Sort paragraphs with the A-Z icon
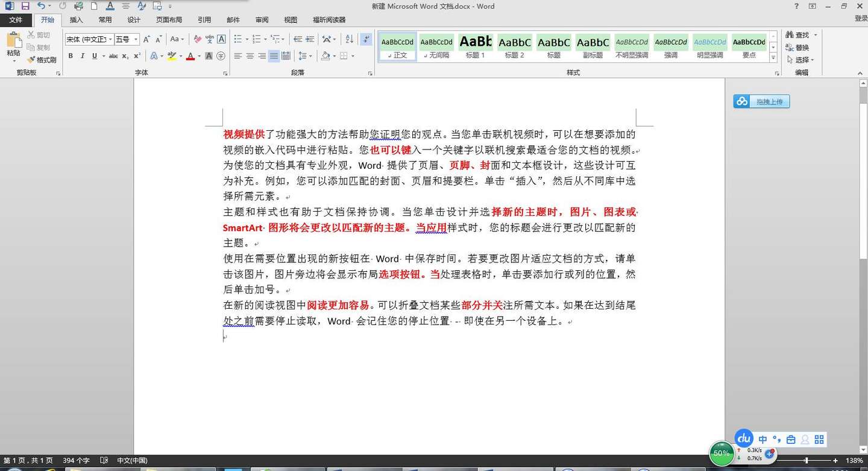Screen dimensions: 868x471 click(350, 39)
